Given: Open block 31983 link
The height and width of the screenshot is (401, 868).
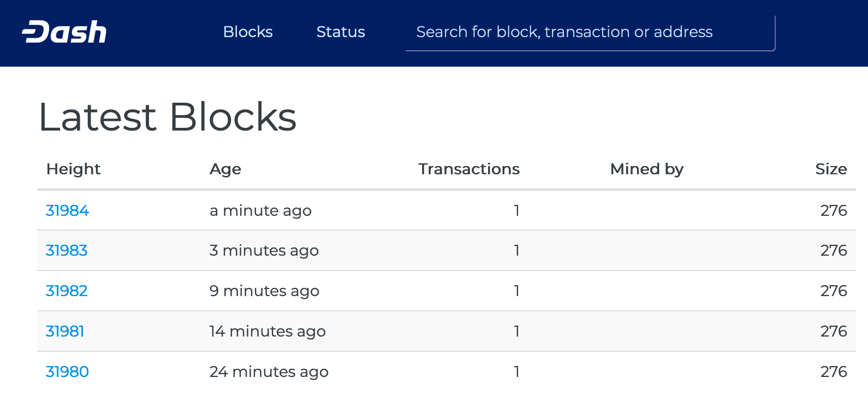Looking at the screenshot, I should click(x=67, y=250).
